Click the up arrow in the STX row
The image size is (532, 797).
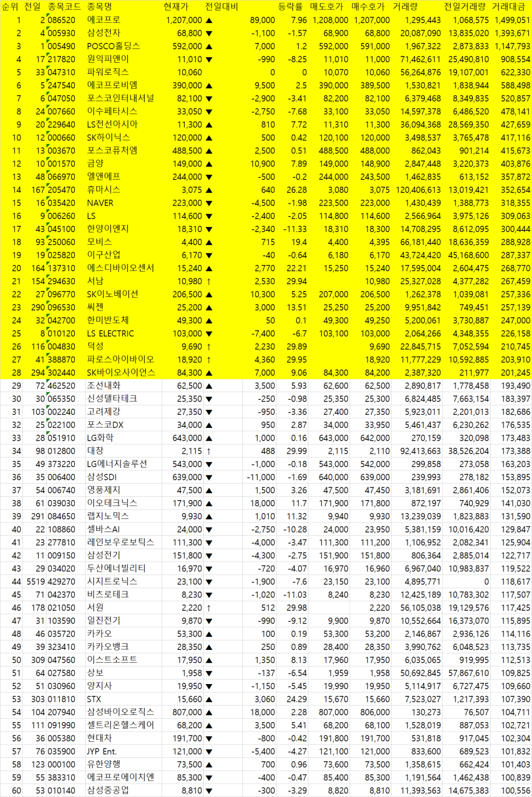point(209,700)
